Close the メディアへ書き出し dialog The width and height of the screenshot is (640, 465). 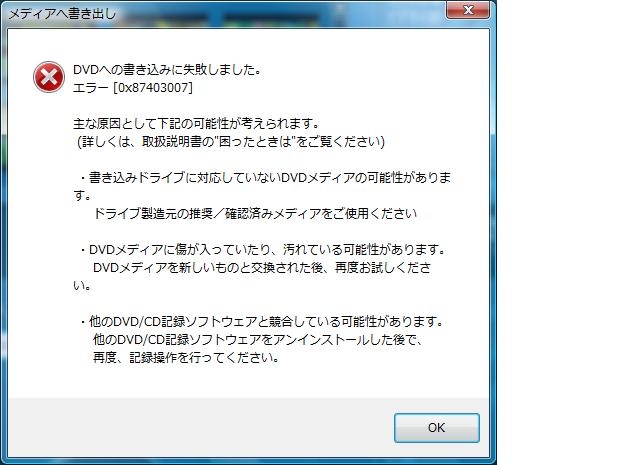[468, 9]
